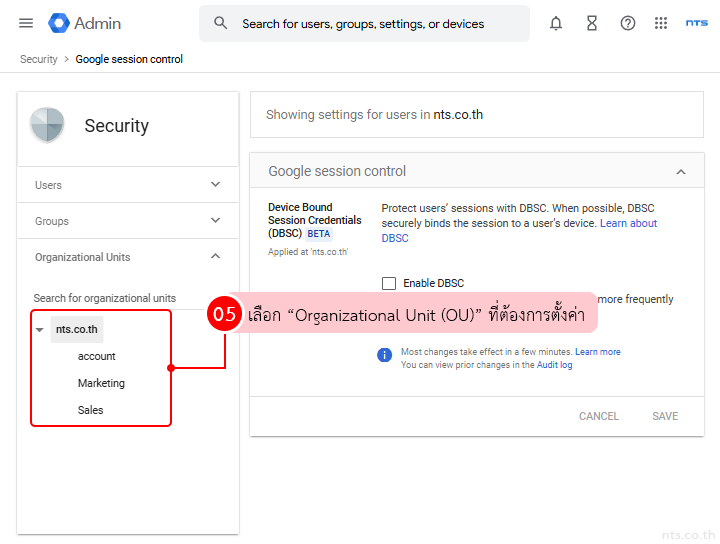Click the Google Admin logo

84,23
